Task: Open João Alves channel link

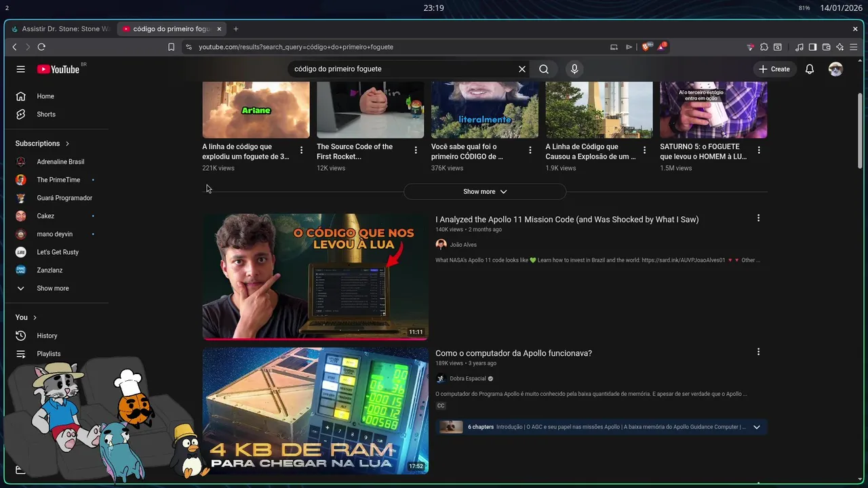Action: (463, 245)
